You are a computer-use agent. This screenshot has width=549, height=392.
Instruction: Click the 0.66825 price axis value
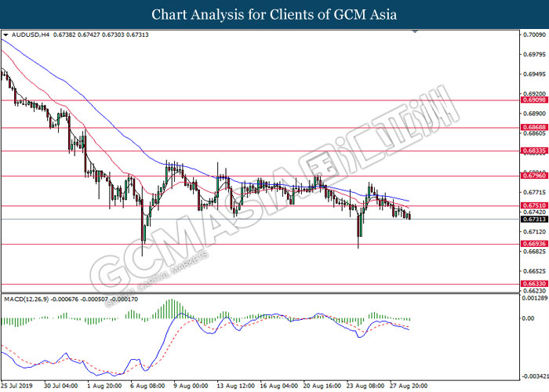coord(535,252)
